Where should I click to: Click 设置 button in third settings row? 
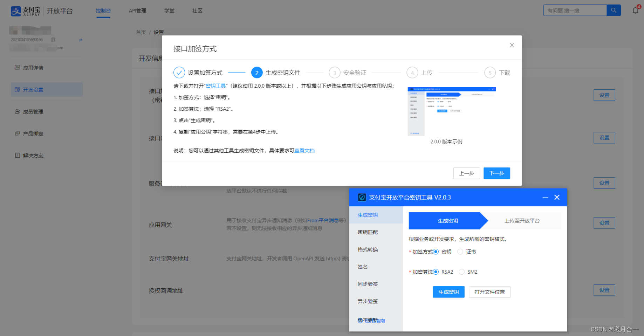pos(604,183)
